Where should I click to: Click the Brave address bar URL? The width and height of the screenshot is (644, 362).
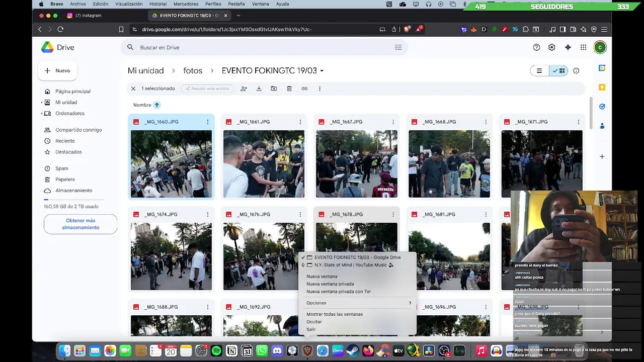click(x=226, y=29)
